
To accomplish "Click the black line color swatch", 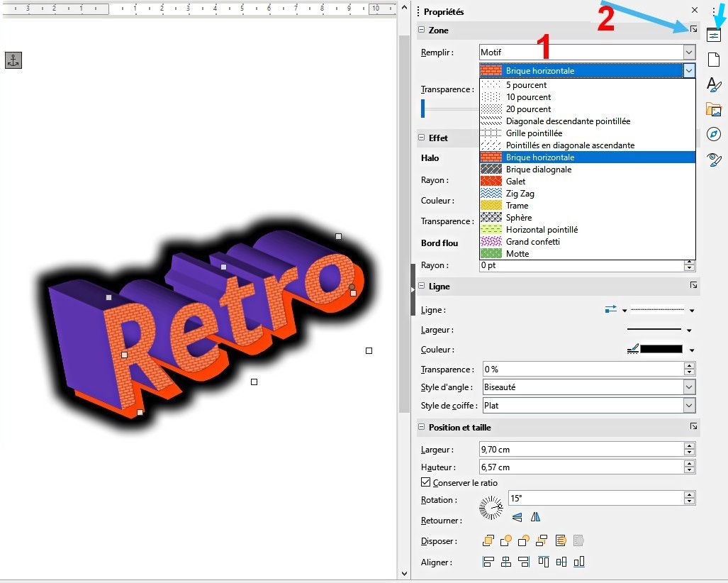I will pyautogui.click(x=661, y=350).
